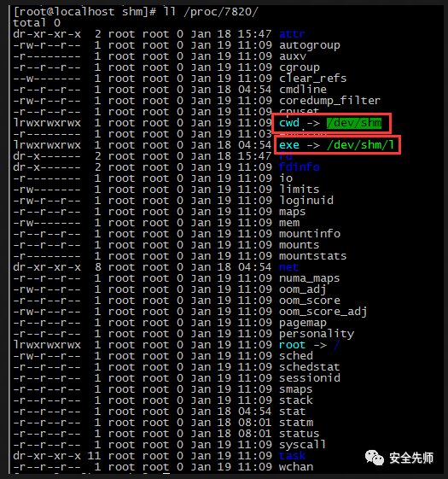Click the "mounts" file name
The image size is (448, 479).
(299, 245)
